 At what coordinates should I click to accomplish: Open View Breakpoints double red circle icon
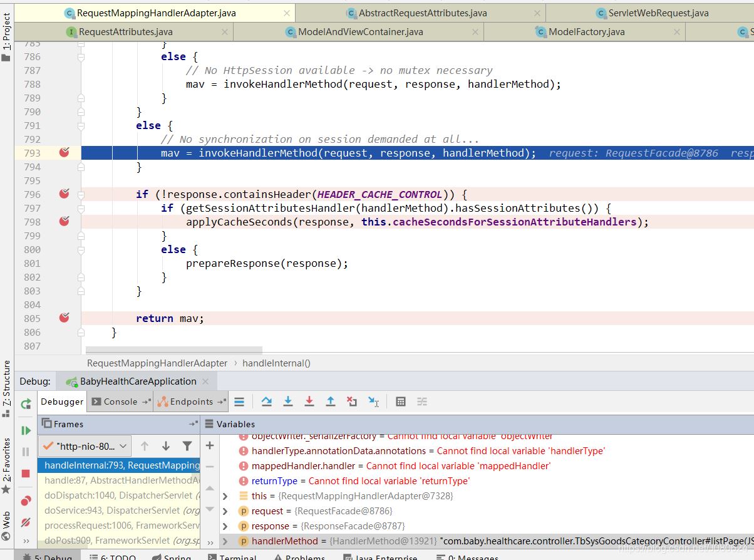coord(26,500)
